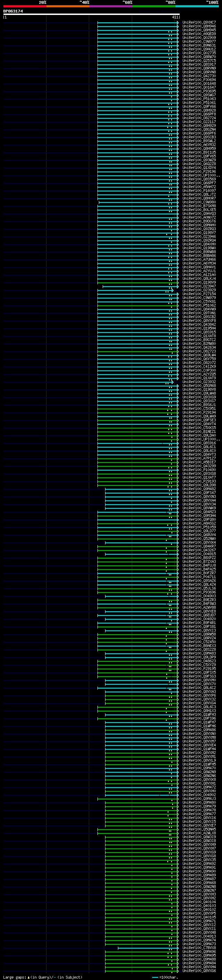Pick the UniRef100_A6YM32 label
This screenshot has height=980, width=222.
[x=199, y=145]
